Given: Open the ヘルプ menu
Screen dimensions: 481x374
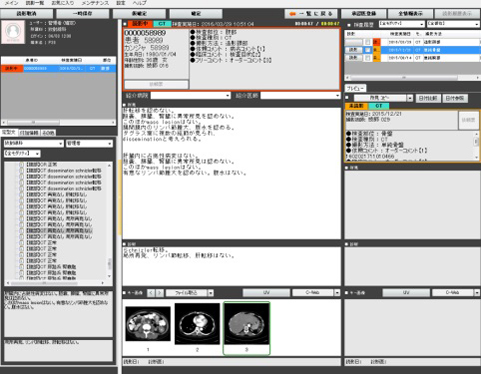Looking at the screenshot, I should pos(139,3).
